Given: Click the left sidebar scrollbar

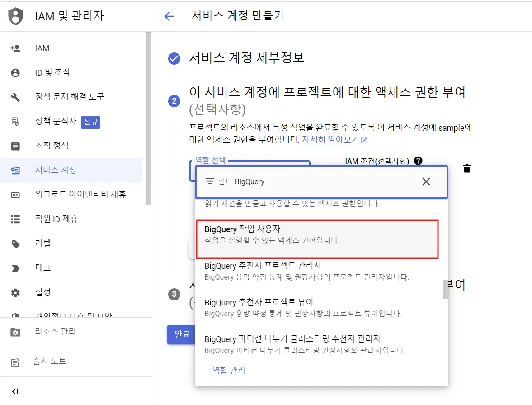Looking at the screenshot, I should tap(149, 119).
